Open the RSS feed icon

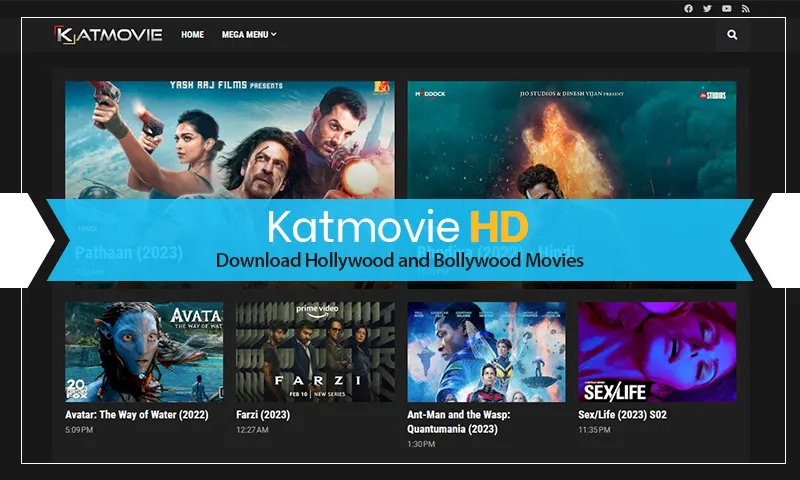[745, 8]
